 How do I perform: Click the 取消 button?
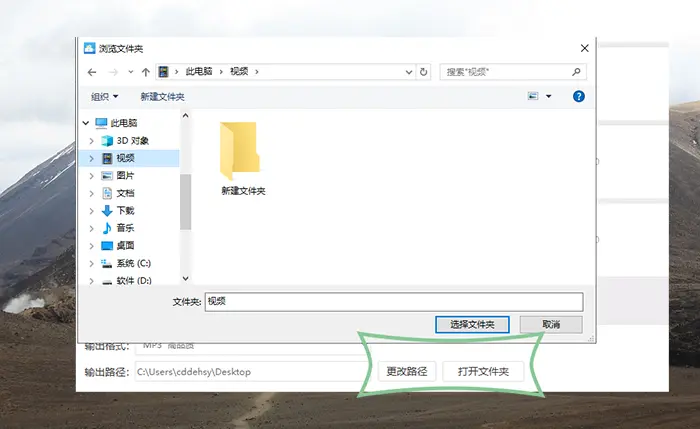click(x=551, y=325)
